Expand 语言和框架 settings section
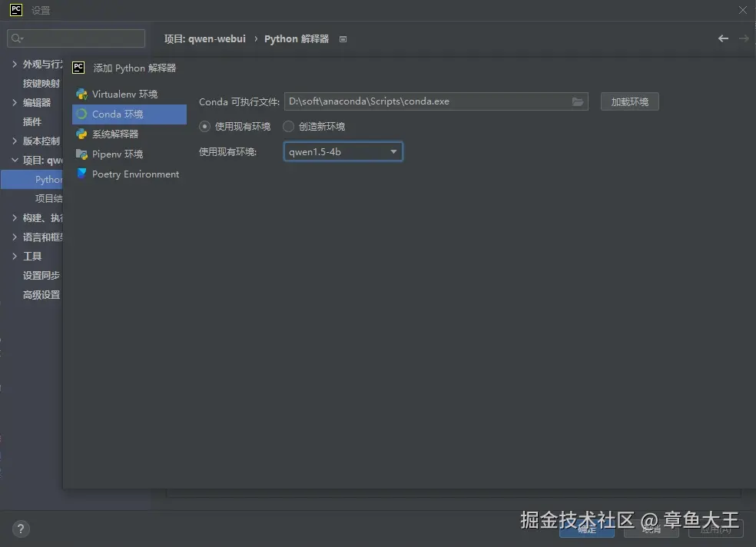Viewport: 756px width, 547px height. pos(15,237)
